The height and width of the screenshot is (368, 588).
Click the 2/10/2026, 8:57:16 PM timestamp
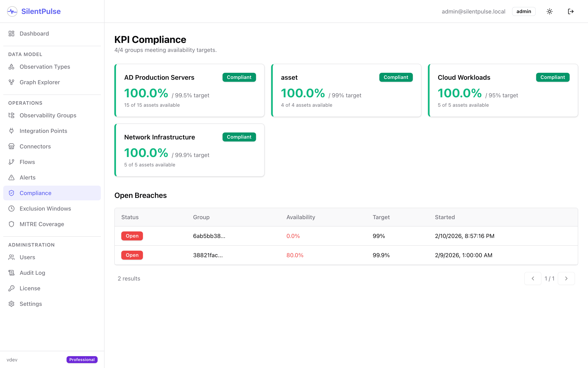[464, 236]
